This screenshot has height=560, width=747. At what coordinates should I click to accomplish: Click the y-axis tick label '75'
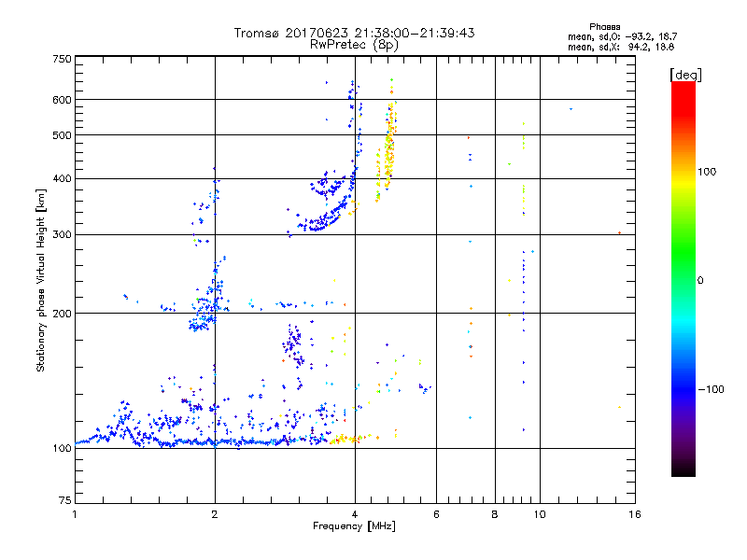(65, 500)
